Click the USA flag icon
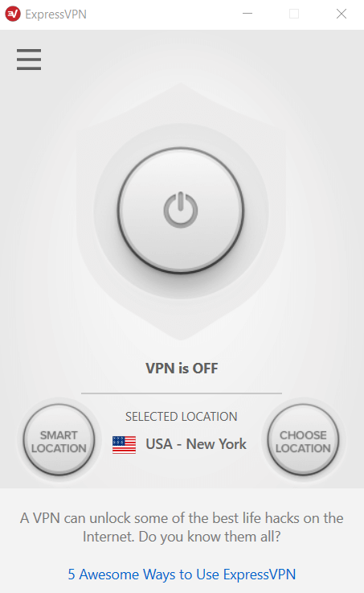364x593 pixels. pos(125,444)
